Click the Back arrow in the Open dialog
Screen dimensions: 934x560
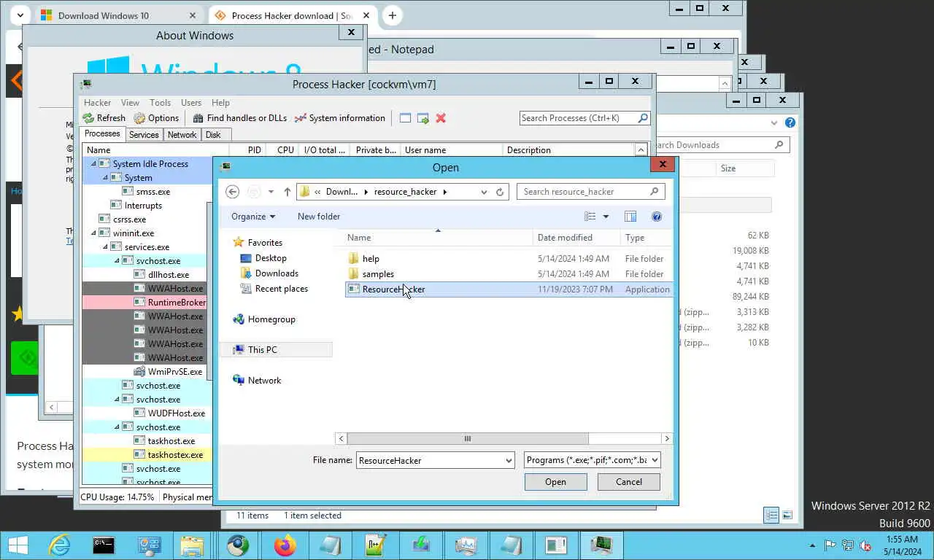coord(232,192)
